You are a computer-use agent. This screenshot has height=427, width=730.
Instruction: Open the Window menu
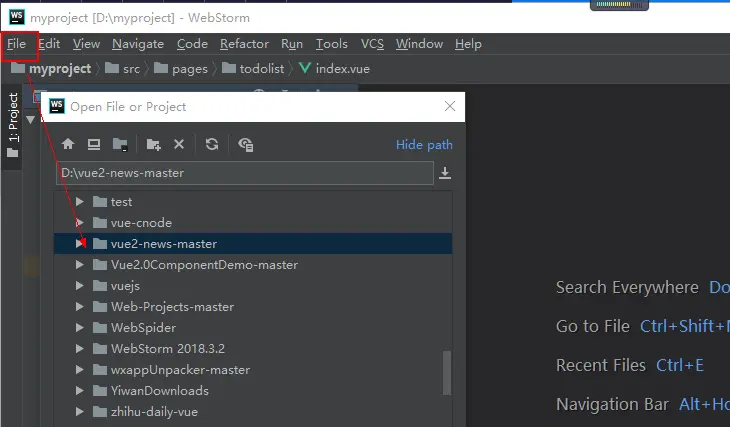pos(419,44)
